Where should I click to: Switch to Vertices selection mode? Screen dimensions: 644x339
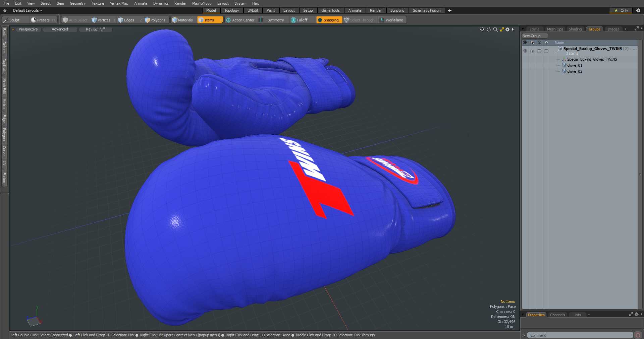pyautogui.click(x=103, y=20)
